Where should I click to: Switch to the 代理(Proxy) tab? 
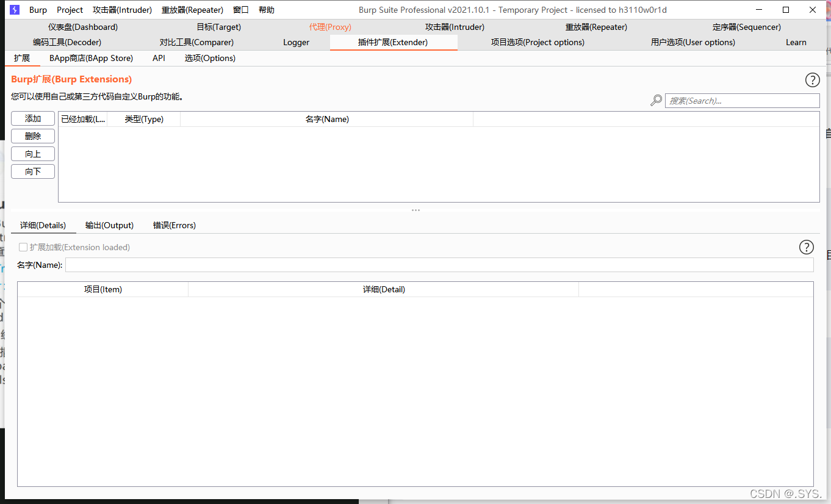330,27
